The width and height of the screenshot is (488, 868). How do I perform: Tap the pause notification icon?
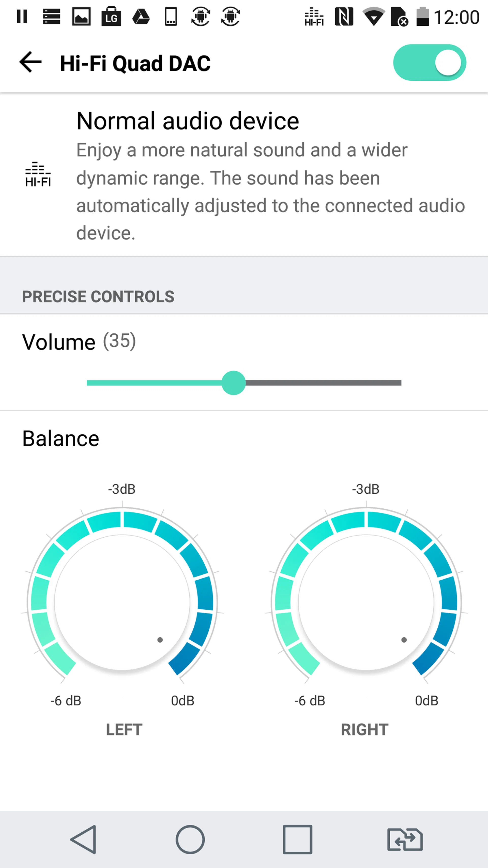click(x=22, y=17)
